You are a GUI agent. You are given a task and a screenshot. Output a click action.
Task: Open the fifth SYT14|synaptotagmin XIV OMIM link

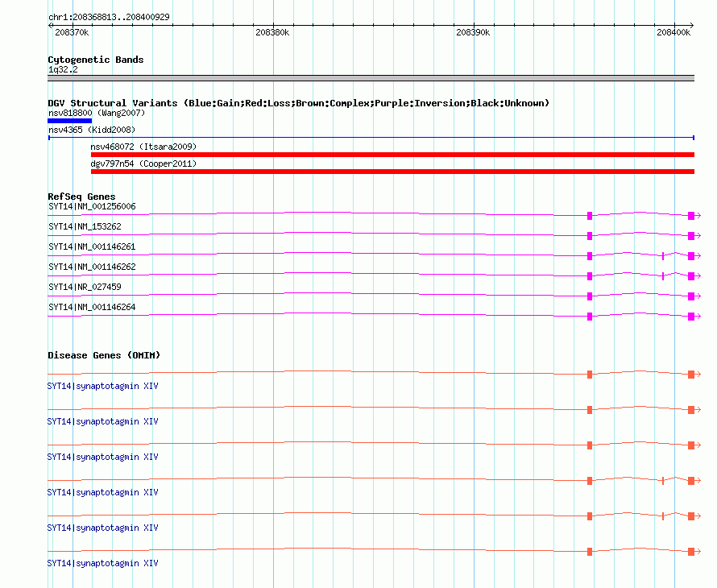click(103, 528)
